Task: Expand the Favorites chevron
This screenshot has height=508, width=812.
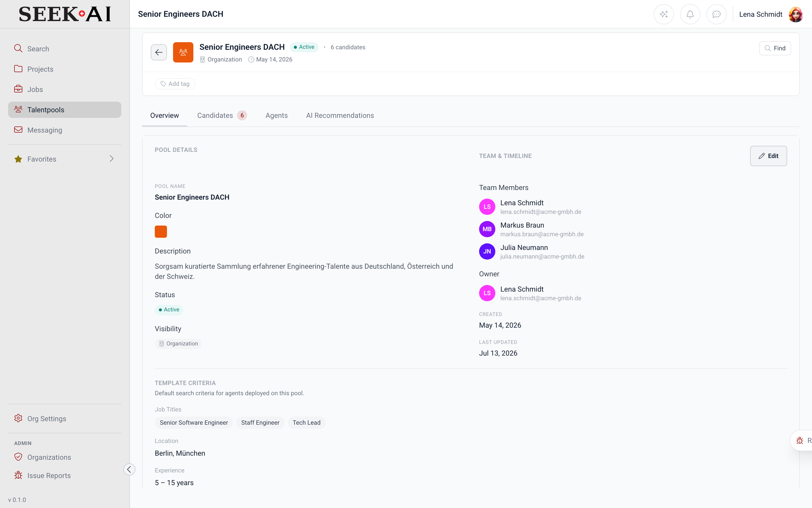Action: (111, 158)
